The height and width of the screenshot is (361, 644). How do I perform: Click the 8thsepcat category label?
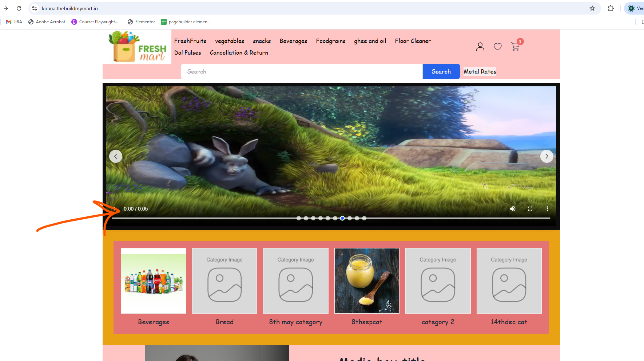pyautogui.click(x=367, y=322)
